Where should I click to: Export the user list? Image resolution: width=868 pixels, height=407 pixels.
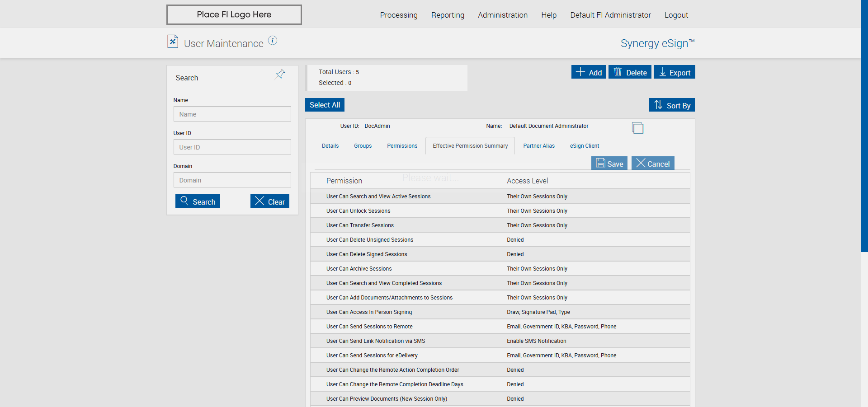click(x=674, y=72)
